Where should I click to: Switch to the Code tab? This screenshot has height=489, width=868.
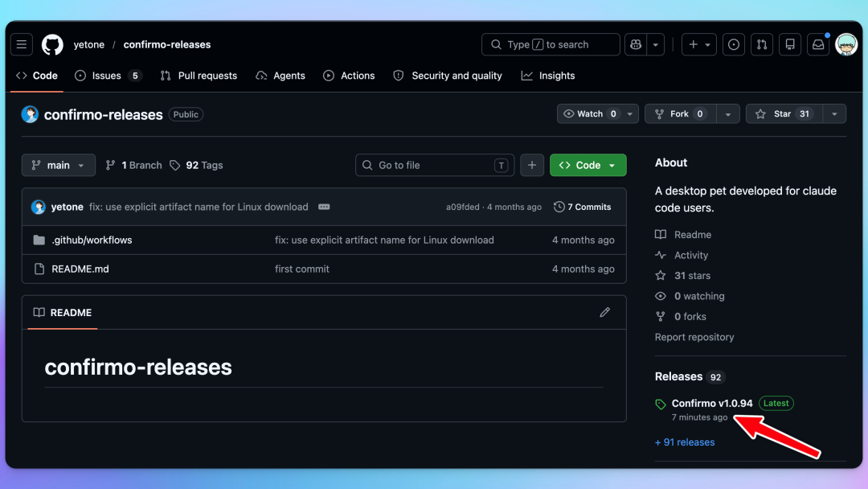(37, 76)
